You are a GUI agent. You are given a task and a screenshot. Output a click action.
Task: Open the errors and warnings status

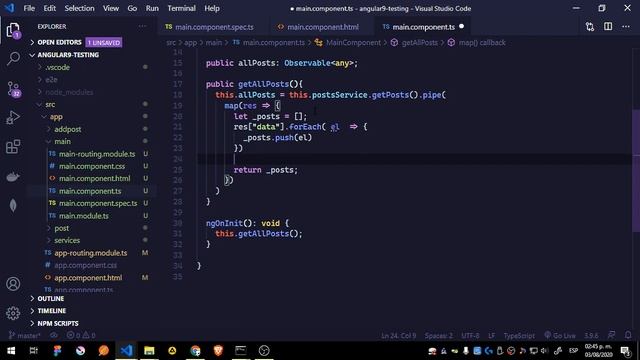(81, 336)
